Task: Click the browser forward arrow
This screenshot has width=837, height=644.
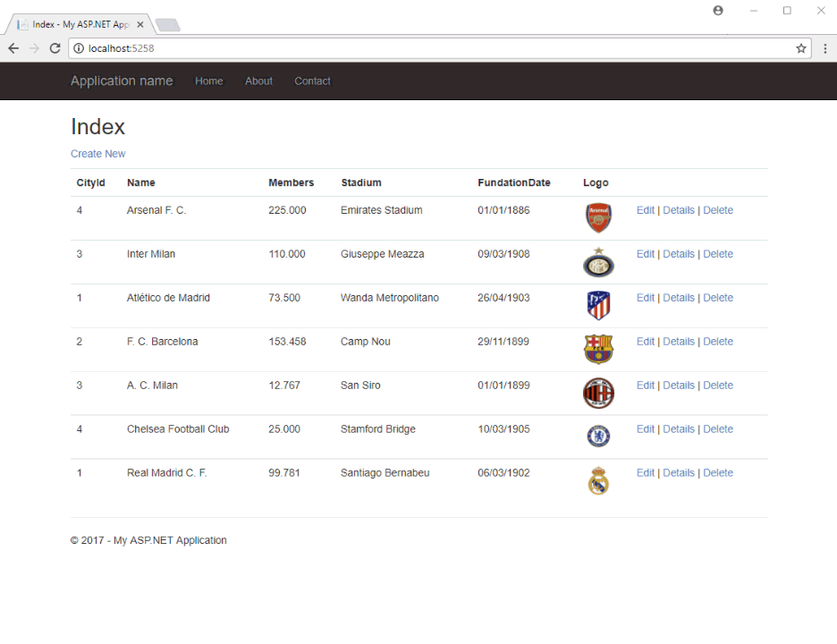Action: click(x=34, y=48)
